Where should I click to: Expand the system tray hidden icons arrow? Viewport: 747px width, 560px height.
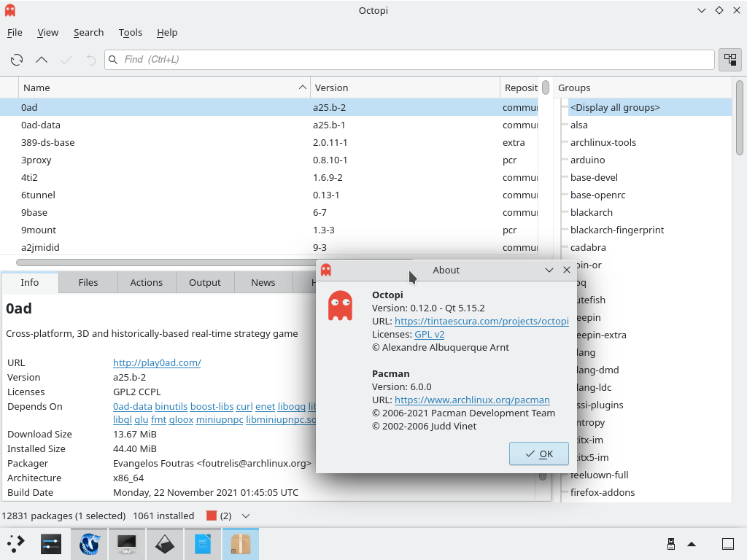tap(692, 544)
